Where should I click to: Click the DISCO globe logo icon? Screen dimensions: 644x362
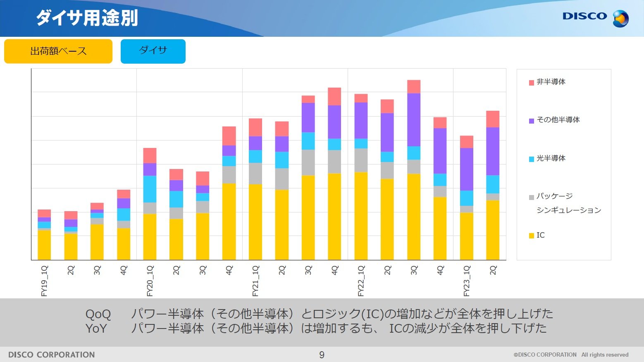pyautogui.click(x=620, y=19)
